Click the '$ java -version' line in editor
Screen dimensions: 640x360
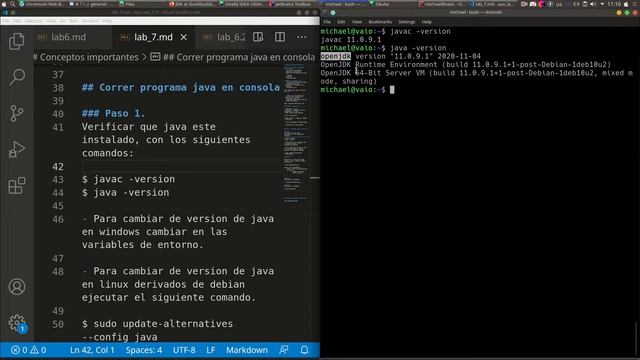tap(125, 192)
